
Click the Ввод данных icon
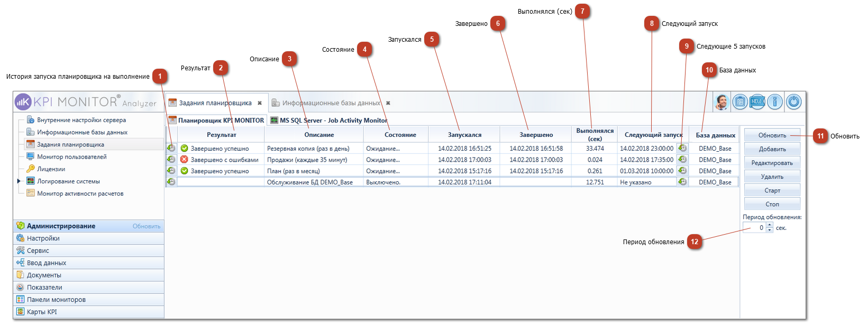tap(20, 262)
